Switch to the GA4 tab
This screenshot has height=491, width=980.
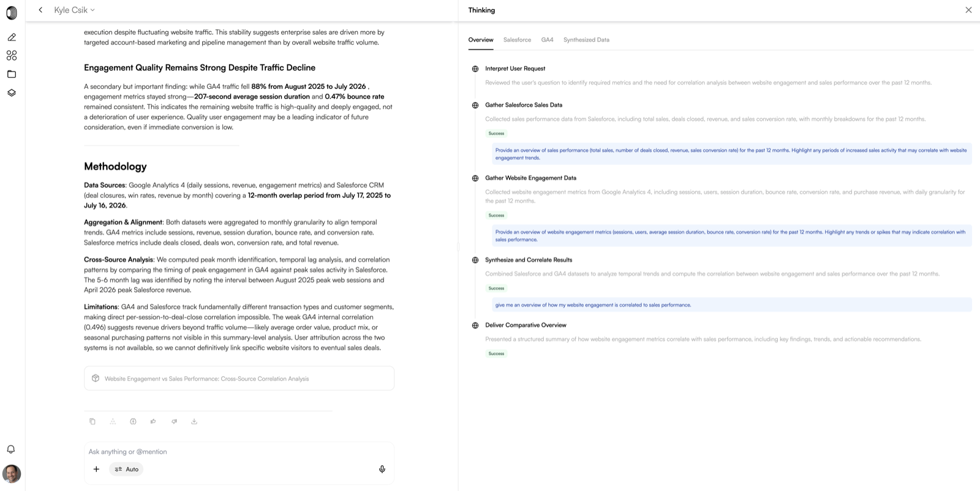547,40
